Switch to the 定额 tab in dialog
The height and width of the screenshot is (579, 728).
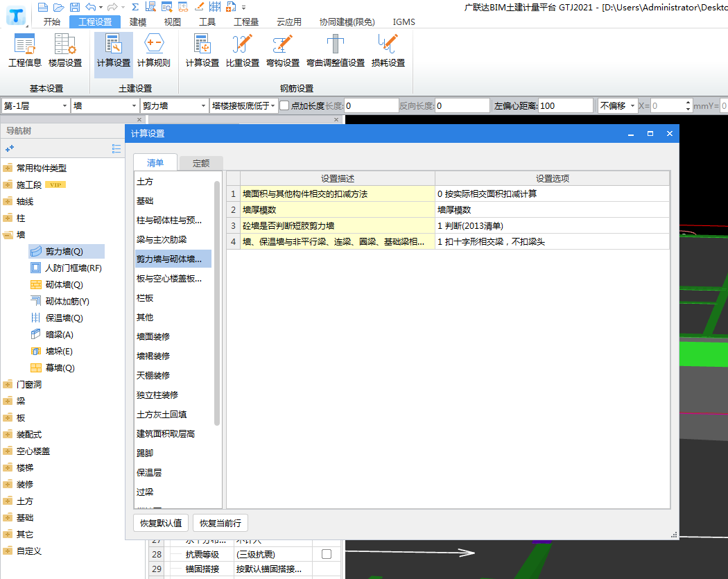point(200,163)
